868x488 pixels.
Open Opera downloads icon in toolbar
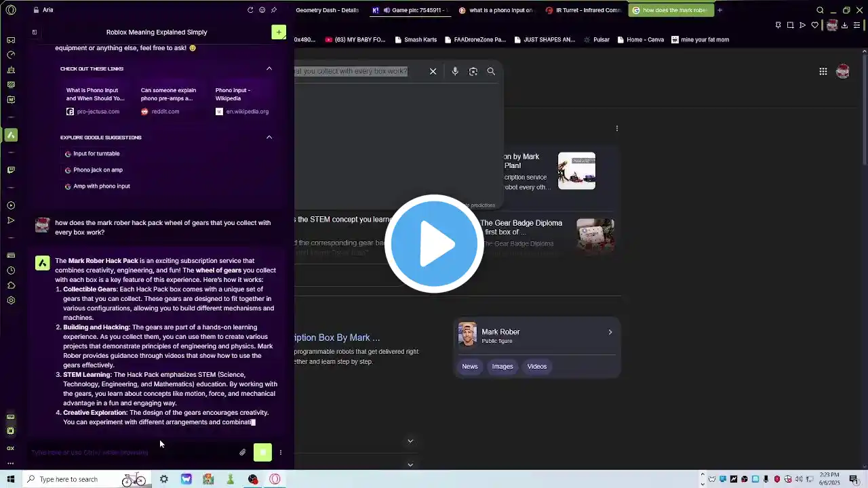tap(844, 25)
